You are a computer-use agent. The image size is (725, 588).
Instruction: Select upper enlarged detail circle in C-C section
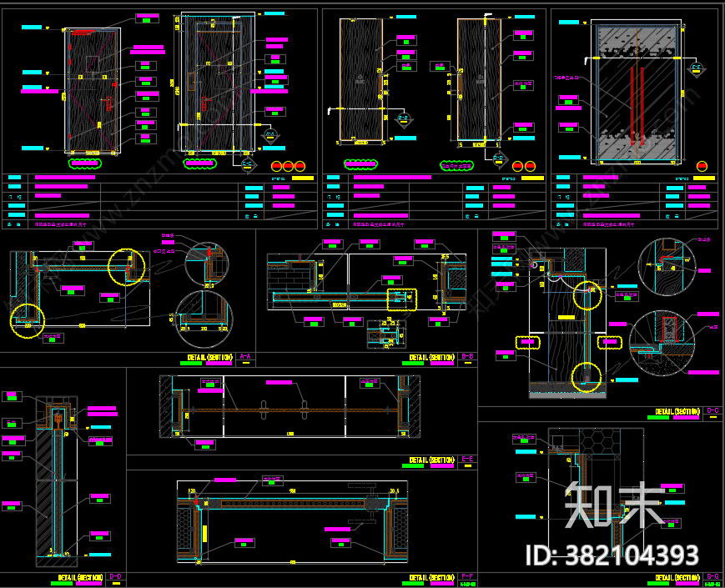[x=667, y=267]
